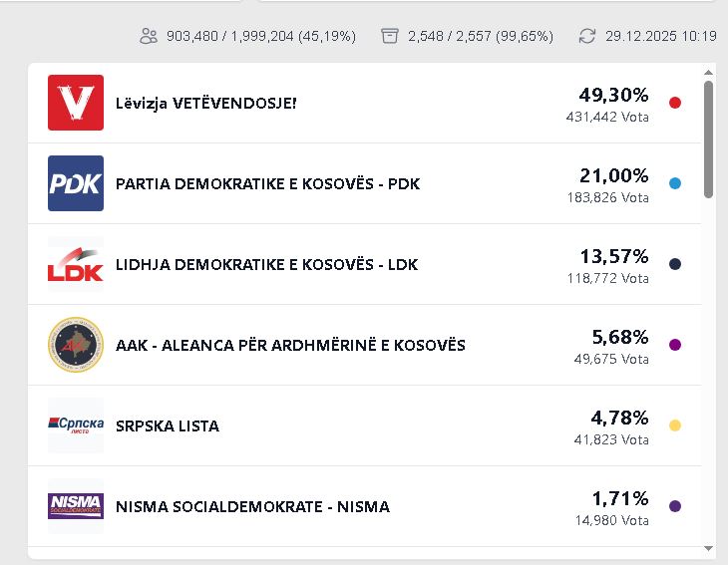
Task: Click the PDK party logo
Action: (76, 183)
